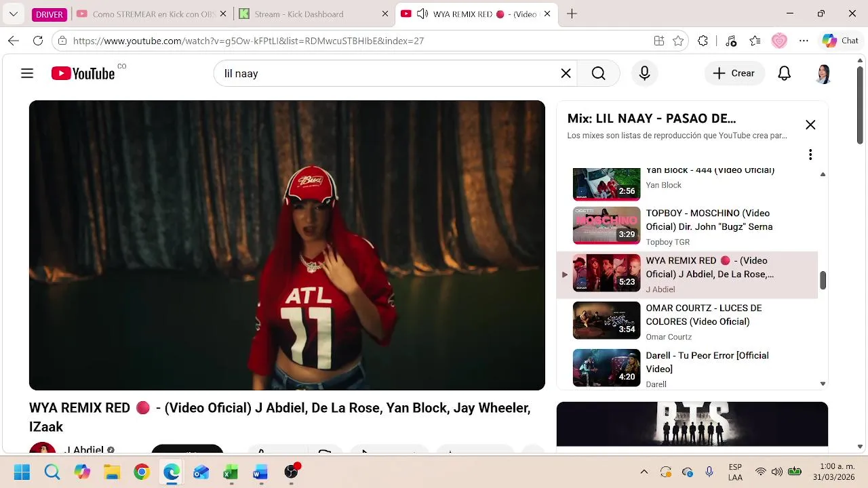Switch to Como STREMEAR en Kick tab
868x488 pixels.
(x=151, y=14)
